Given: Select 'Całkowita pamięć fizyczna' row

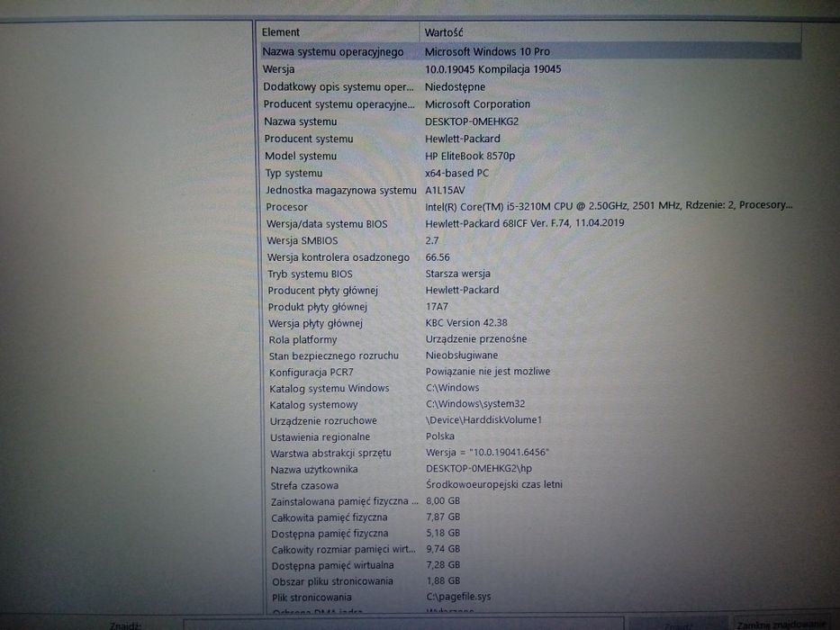Looking at the screenshot, I should point(329,517).
